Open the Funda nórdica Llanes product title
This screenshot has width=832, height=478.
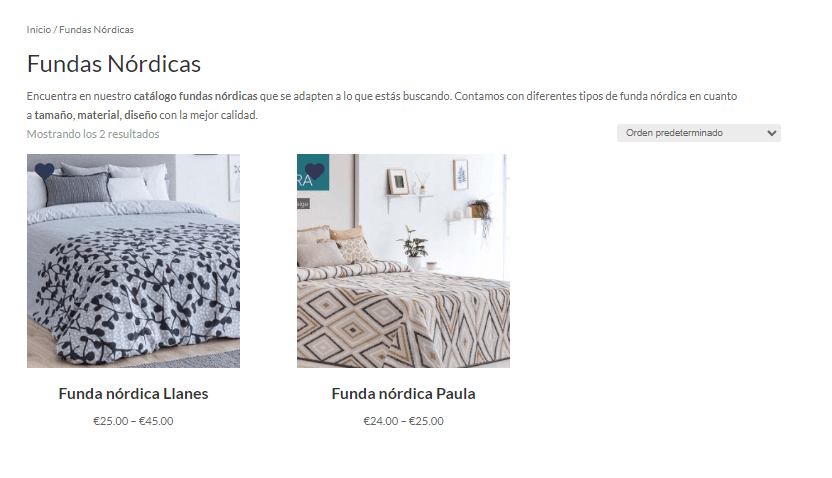point(133,394)
